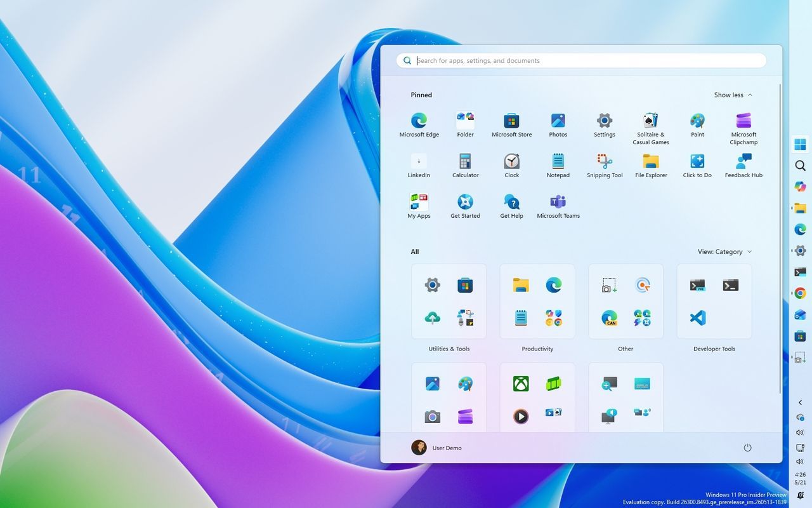Click the Start button on the taskbar
Image resolution: width=812 pixels, height=508 pixels.
(800, 144)
